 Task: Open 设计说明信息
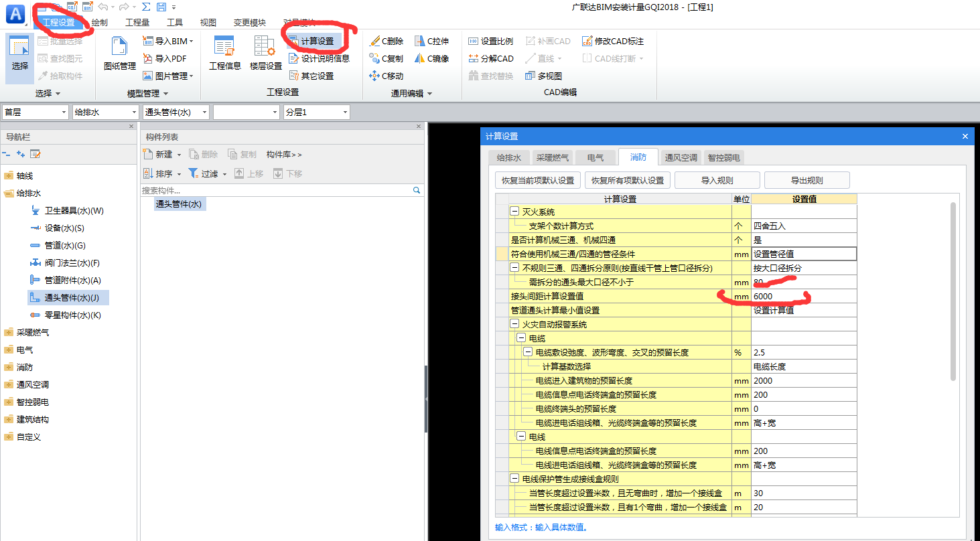click(319, 58)
